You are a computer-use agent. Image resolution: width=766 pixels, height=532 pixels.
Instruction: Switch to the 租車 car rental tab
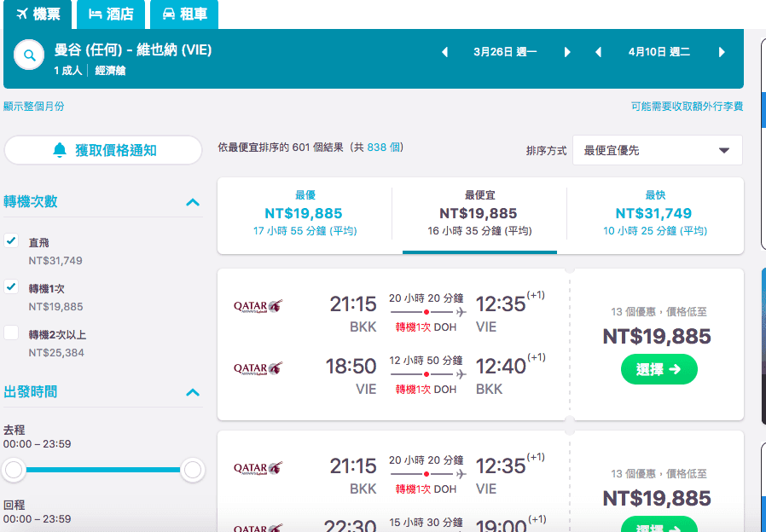point(184,14)
